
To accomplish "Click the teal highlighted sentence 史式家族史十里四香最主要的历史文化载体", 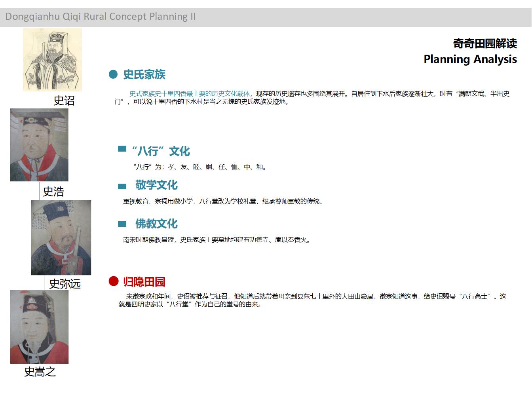I will (x=190, y=94).
